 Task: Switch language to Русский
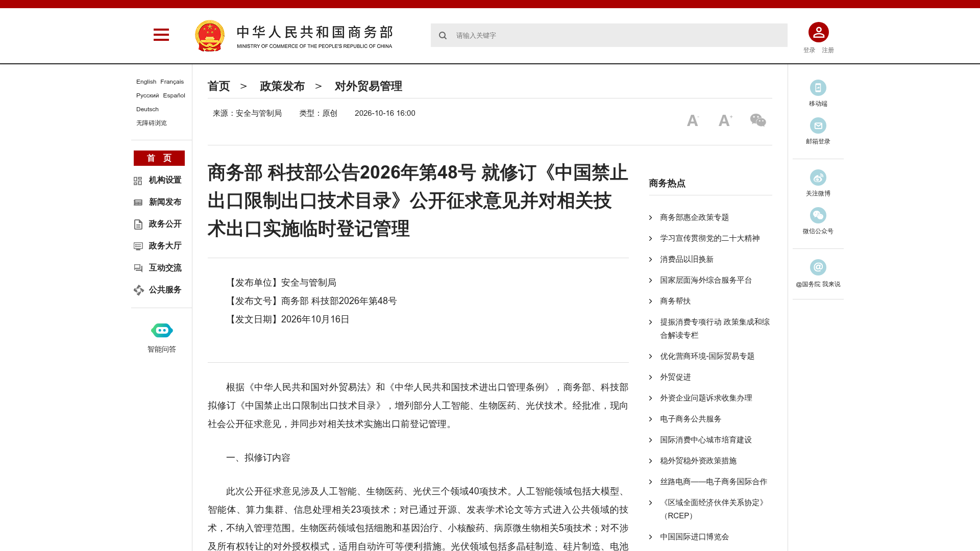tap(148, 95)
